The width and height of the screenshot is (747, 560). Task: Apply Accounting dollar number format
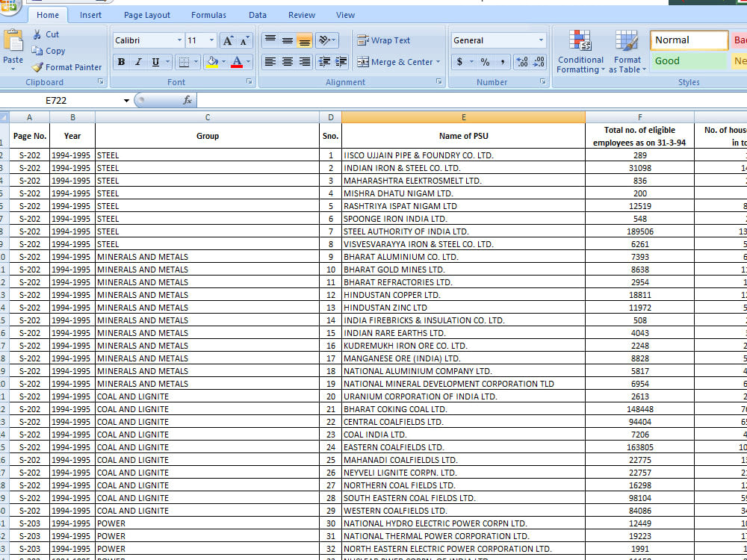(459, 62)
